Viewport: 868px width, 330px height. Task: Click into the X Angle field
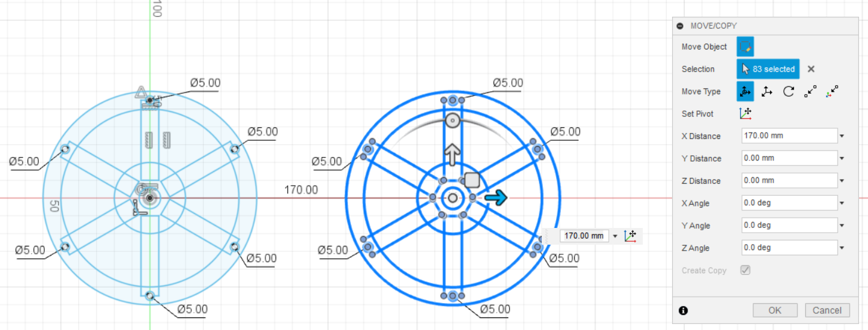click(x=789, y=203)
